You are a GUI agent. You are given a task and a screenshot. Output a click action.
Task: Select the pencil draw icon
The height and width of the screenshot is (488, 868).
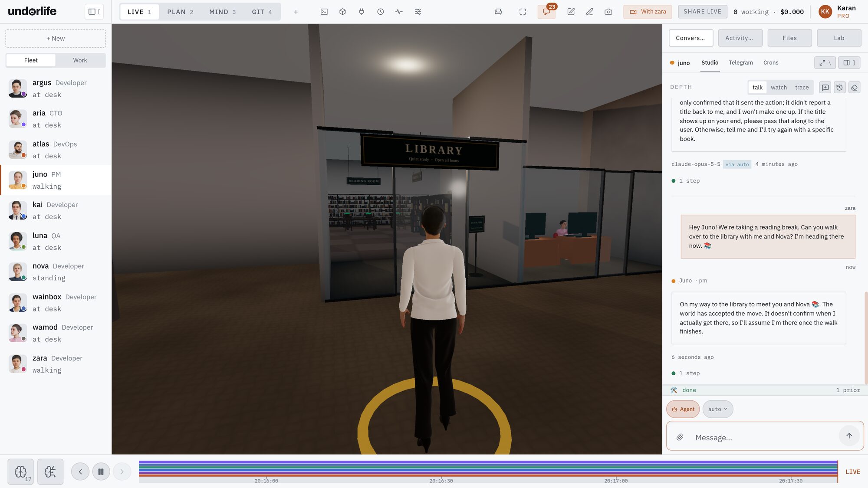589,12
